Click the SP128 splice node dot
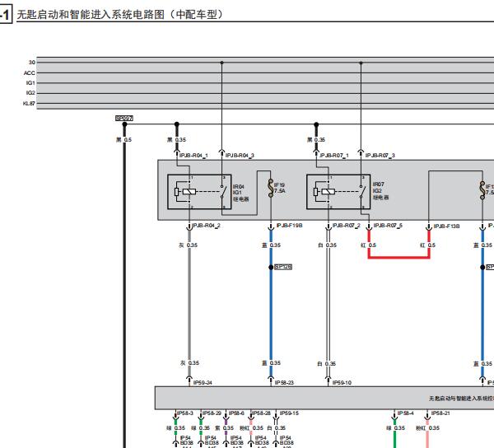 271,267
